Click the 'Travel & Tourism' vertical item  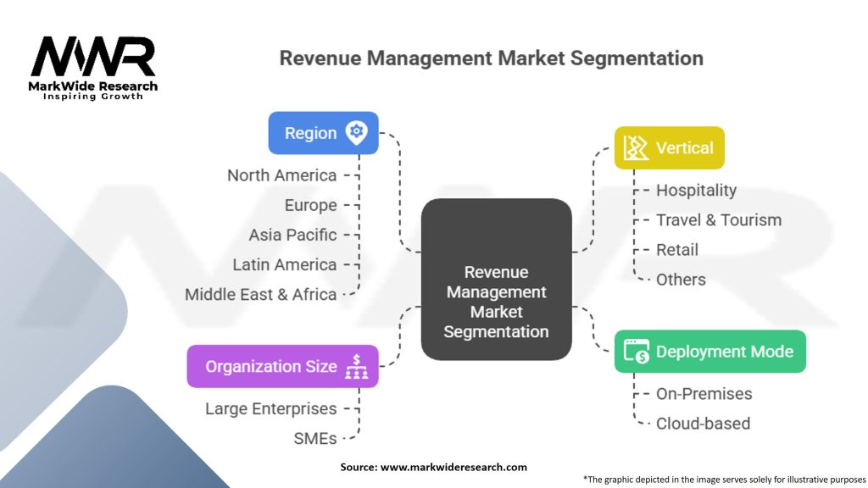(719, 220)
